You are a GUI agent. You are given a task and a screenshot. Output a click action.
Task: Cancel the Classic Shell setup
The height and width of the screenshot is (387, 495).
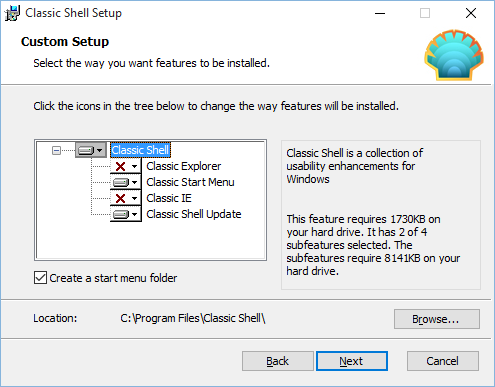pyautogui.click(x=443, y=361)
